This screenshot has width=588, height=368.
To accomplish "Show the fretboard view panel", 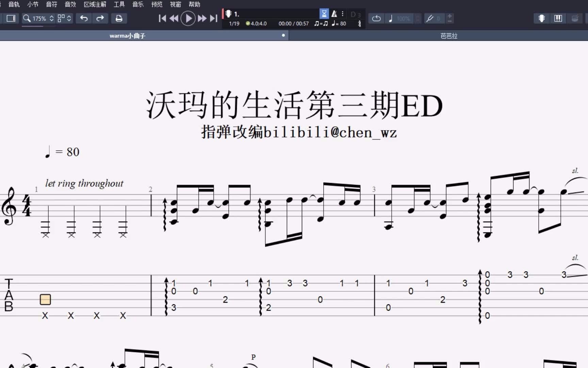I will click(541, 18).
